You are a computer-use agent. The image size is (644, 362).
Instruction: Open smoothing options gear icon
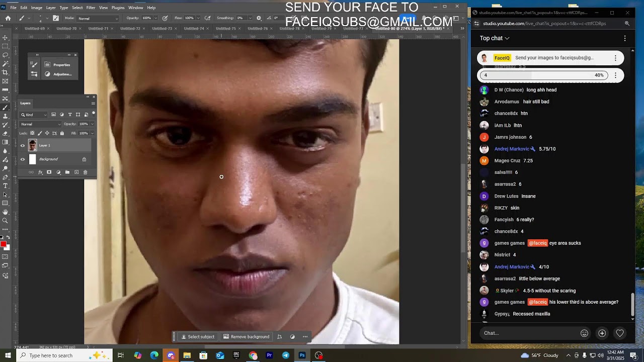tap(259, 18)
